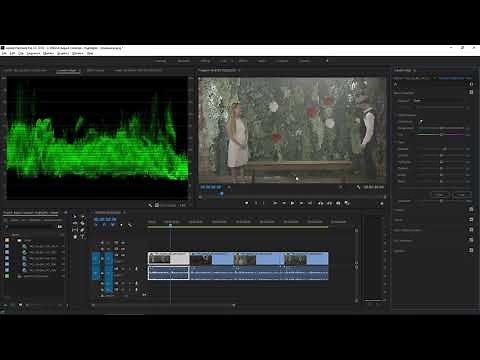Select the sequence item in Project panel
480x360 pixels.
35,276
